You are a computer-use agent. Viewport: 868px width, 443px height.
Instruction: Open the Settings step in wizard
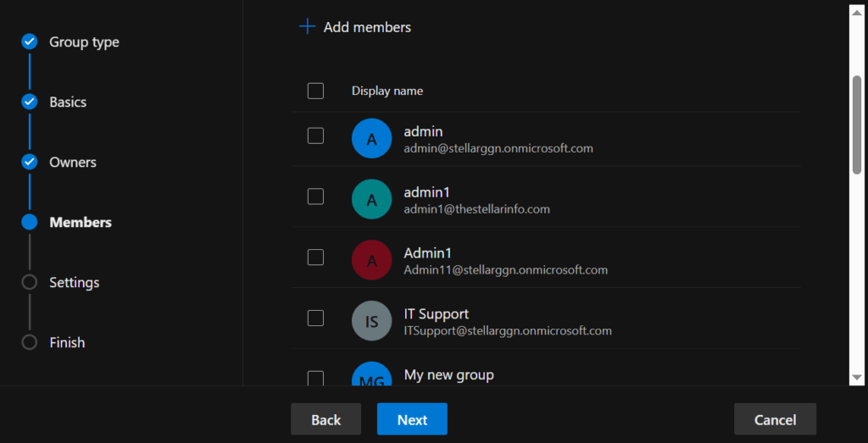74,282
